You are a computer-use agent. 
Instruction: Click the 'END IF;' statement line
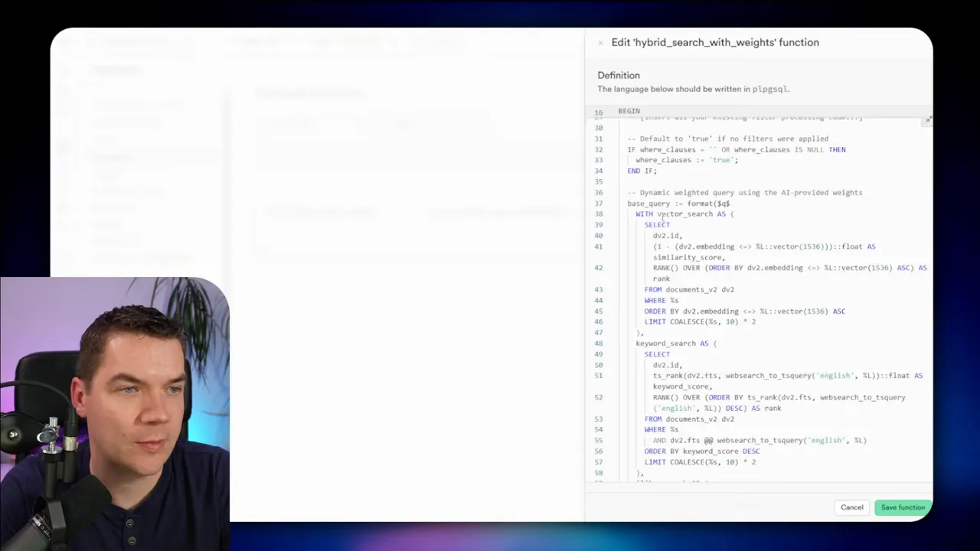[642, 171]
